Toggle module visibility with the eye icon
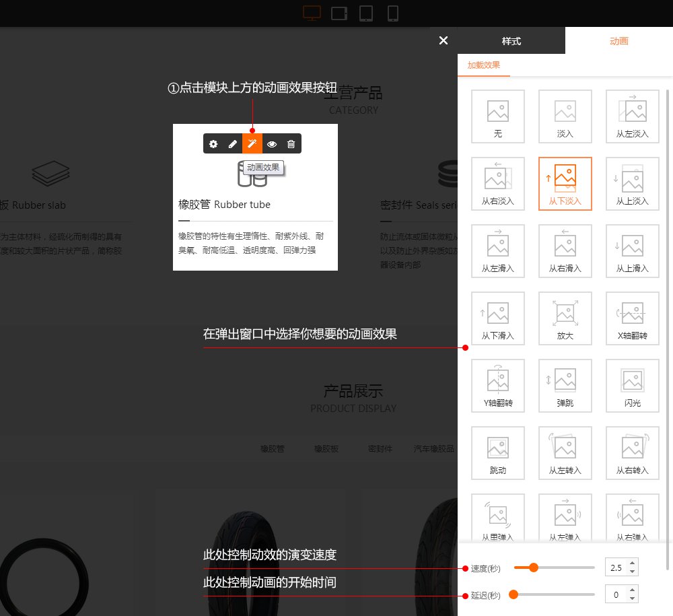This screenshot has height=616, width=673. [272, 143]
